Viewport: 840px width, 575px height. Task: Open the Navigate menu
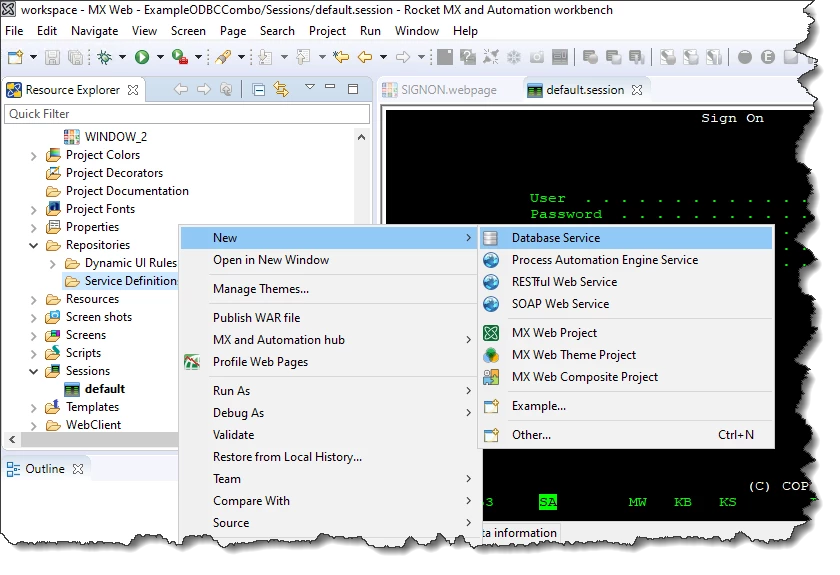[94, 31]
